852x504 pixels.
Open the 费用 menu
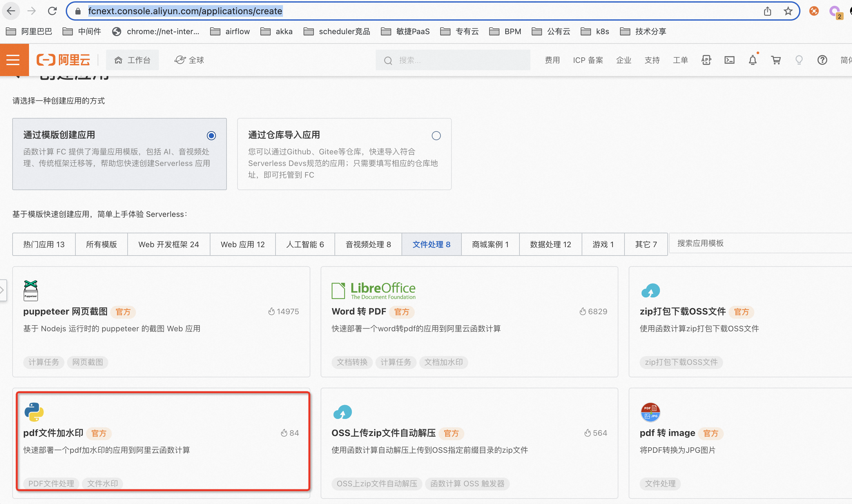click(x=552, y=60)
